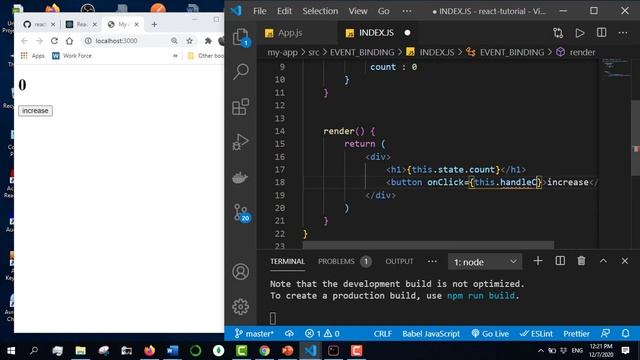640x360 pixels.
Task: Click the editor horizontal scrollbar
Action: 428,244
